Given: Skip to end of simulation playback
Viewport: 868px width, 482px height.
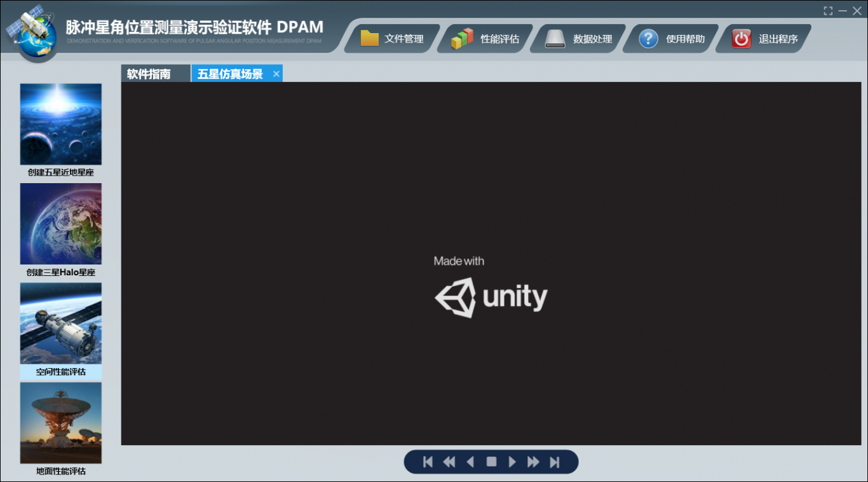Looking at the screenshot, I should [x=555, y=462].
